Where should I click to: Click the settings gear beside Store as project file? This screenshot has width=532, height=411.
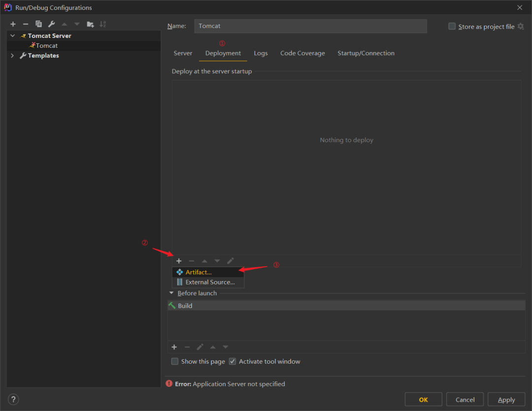(x=521, y=27)
